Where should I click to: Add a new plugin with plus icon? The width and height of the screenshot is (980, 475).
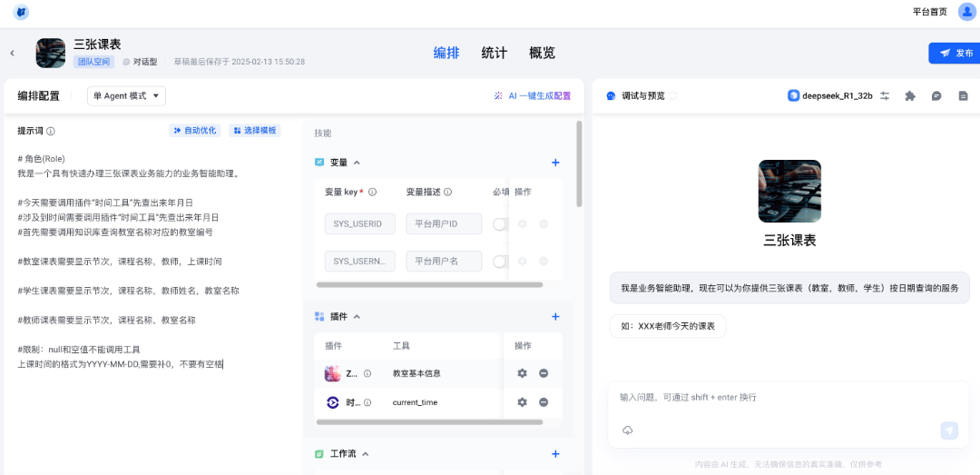[x=555, y=317]
